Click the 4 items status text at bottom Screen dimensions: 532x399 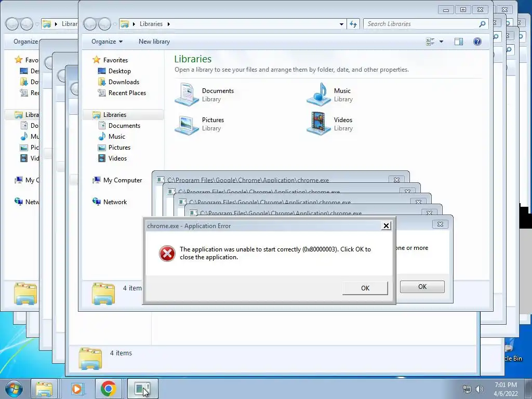(x=121, y=353)
